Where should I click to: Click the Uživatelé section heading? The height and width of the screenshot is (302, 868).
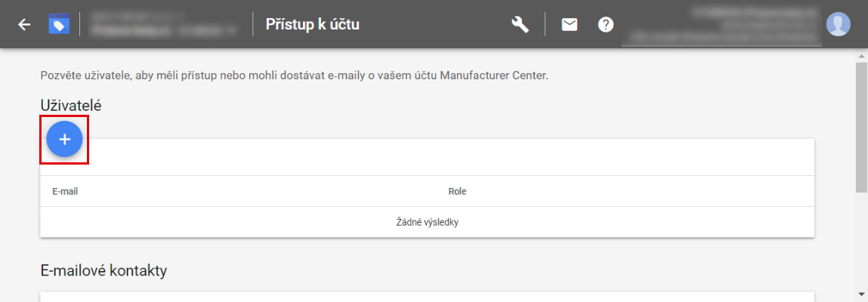[x=71, y=105]
